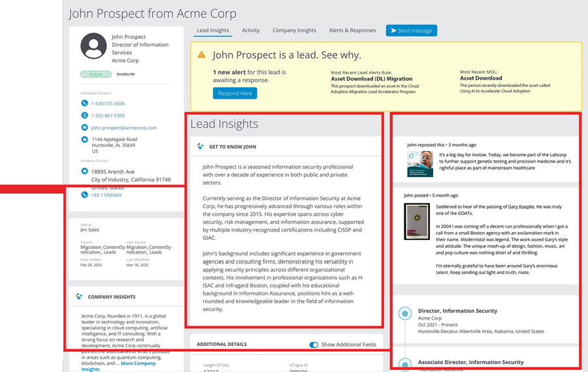Image resolution: width=588 pixels, height=372 pixels.
Task: Click the home icon beside 18895 Arenth Ave
Action: (x=84, y=171)
